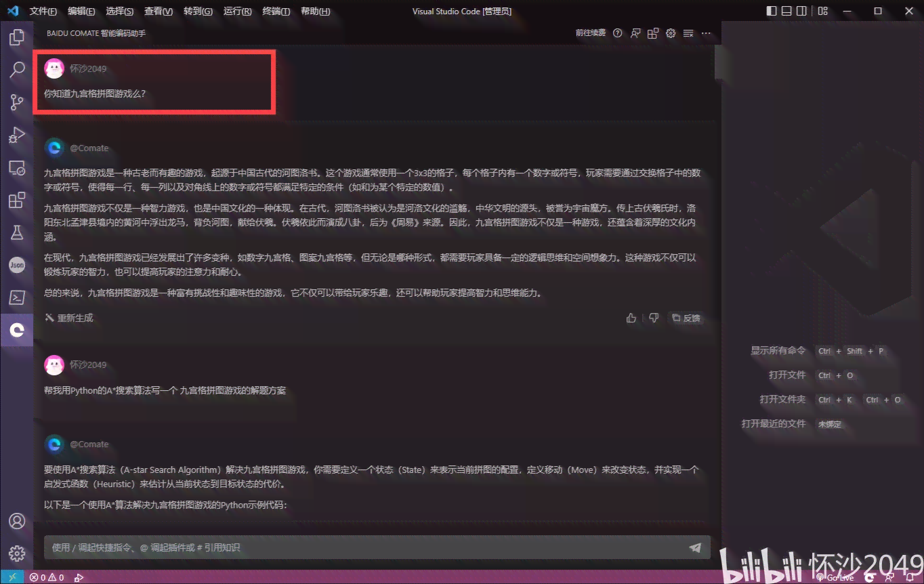Click the 显示所有命令 shortcut hint
This screenshot has width=924, height=584.
(778, 350)
